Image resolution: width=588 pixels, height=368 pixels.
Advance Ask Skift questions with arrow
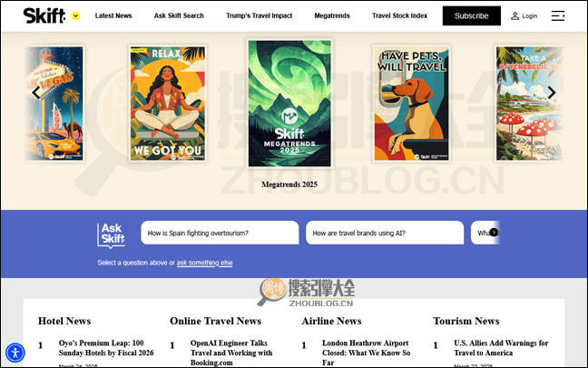(x=494, y=233)
